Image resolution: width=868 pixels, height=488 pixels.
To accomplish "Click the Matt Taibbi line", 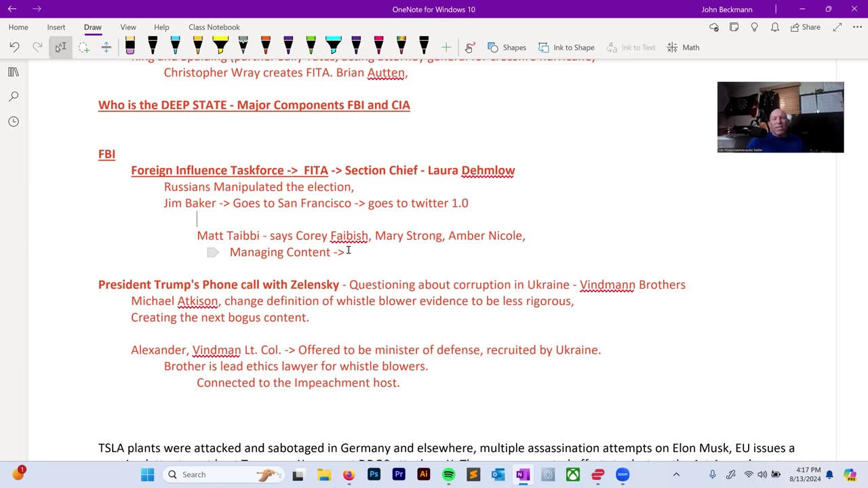I will [x=361, y=235].
